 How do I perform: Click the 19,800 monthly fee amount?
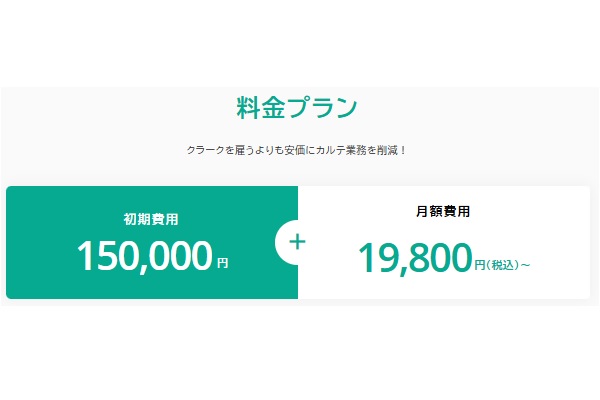point(415,258)
